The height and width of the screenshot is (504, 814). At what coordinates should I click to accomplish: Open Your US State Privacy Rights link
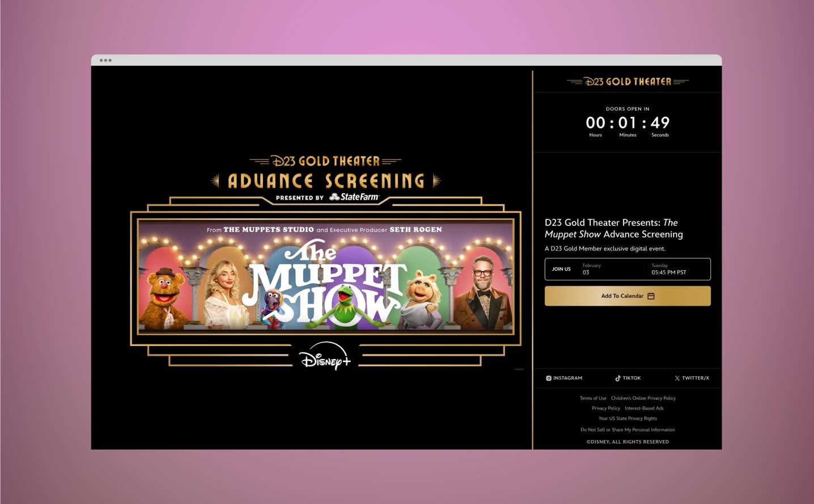[628, 418]
